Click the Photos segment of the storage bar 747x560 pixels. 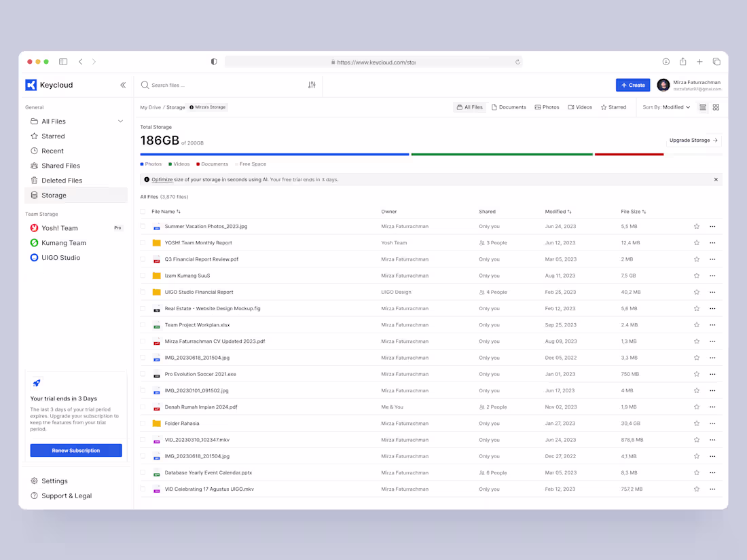click(x=272, y=154)
